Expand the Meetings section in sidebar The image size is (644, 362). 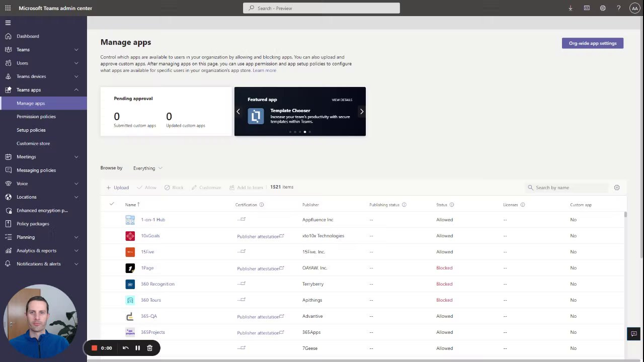tap(76, 157)
